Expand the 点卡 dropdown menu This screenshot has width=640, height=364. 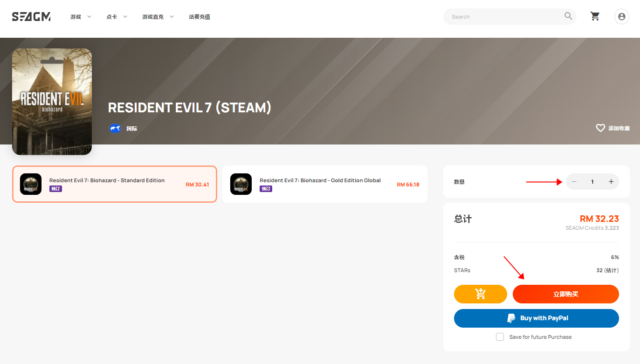[117, 17]
